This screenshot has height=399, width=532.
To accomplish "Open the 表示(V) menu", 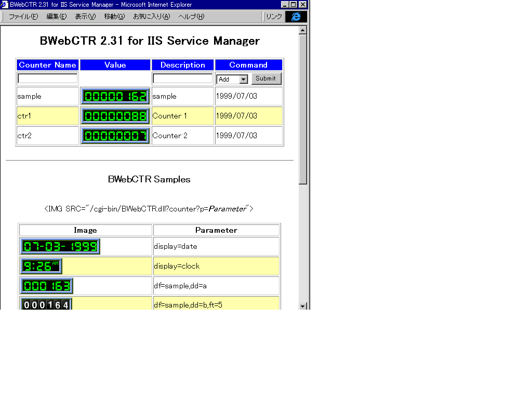I will pos(85,16).
